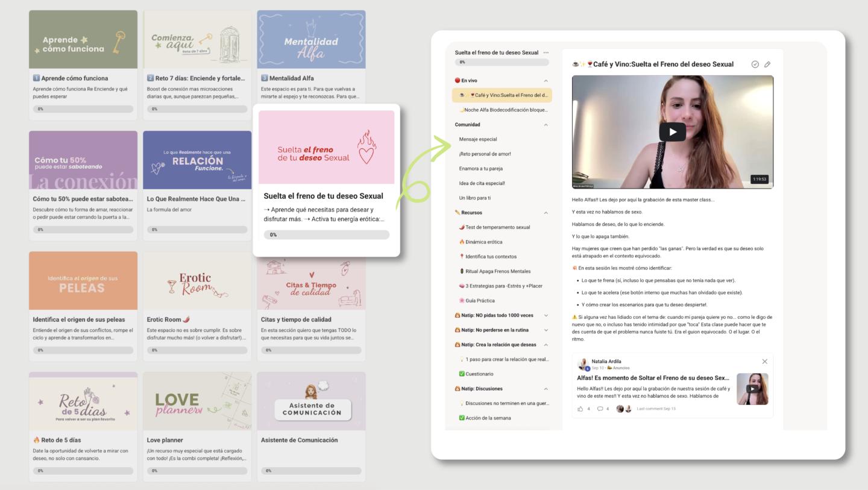Open Test de temperamento sexual resource
Image resolution: width=868 pixels, height=490 pixels.
[x=497, y=227]
